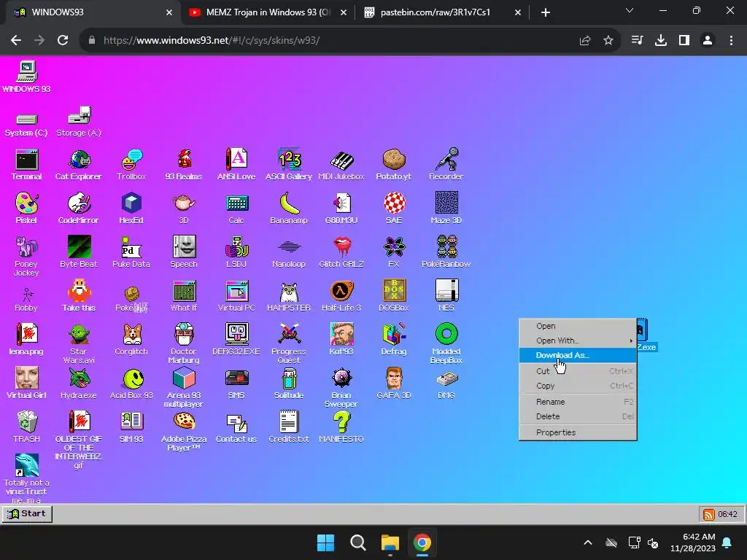Viewport: 747px width, 560px height.
Task: Select Rename in context menu
Action: pos(578,402)
